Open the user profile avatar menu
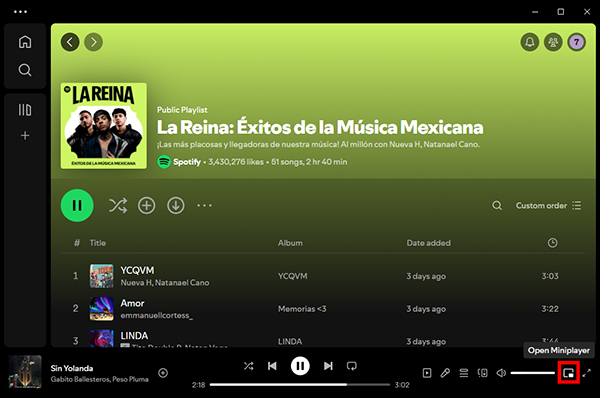The width and height of the screenshot is (600, 398). [577, 42]
